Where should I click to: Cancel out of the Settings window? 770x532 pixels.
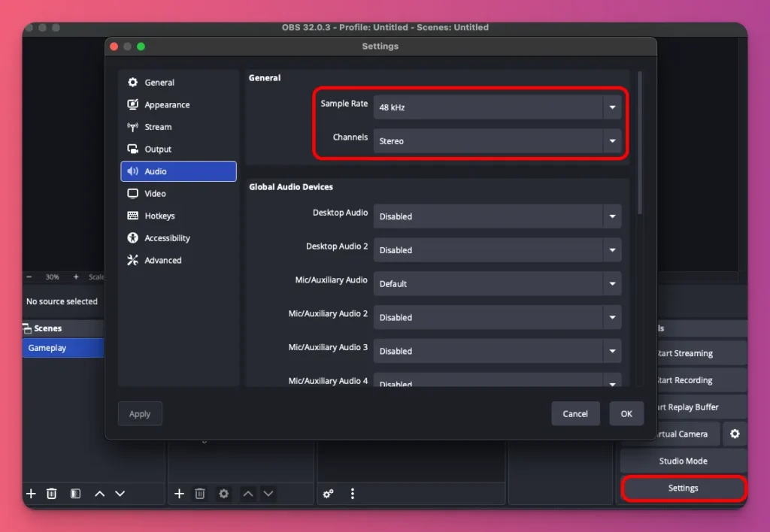[575, 413]
